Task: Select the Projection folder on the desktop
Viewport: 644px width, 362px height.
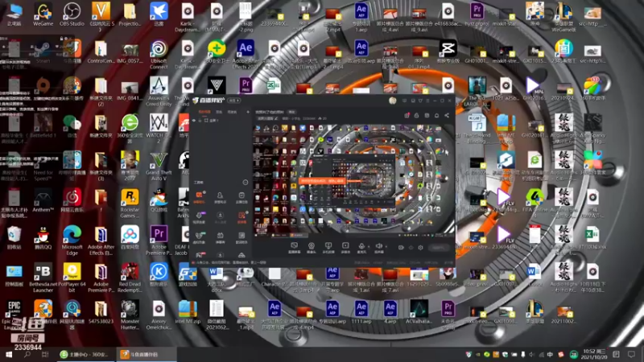Action: (x=130, y=14)
